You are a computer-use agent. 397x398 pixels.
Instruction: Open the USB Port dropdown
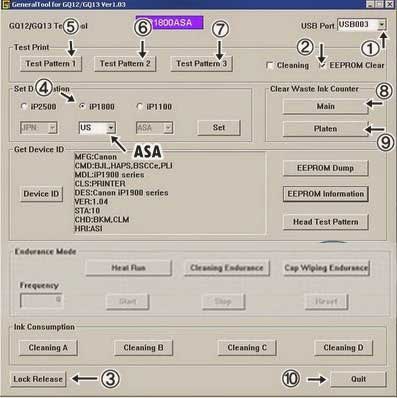coord(382,24)
